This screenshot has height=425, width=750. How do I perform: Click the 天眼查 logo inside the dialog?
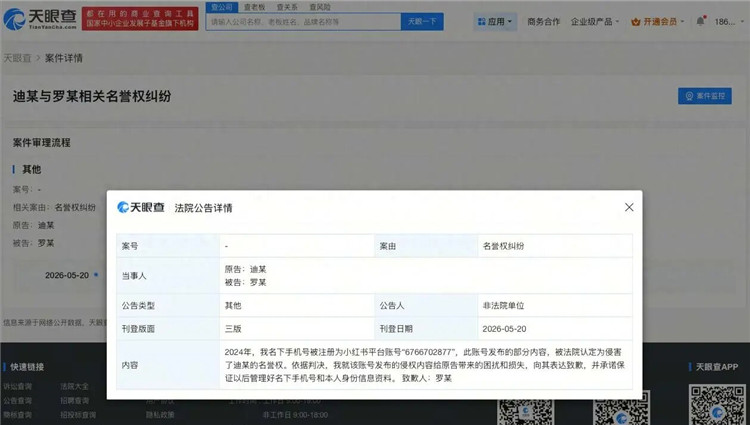[x=141, y=207]
